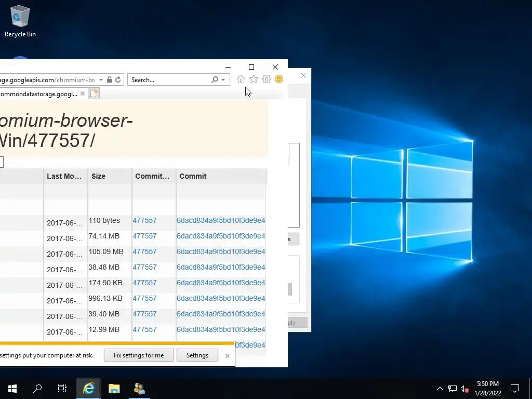Open 477557 link in 105.09 MB row
The image size is (532, 399).
pos(144,251)
